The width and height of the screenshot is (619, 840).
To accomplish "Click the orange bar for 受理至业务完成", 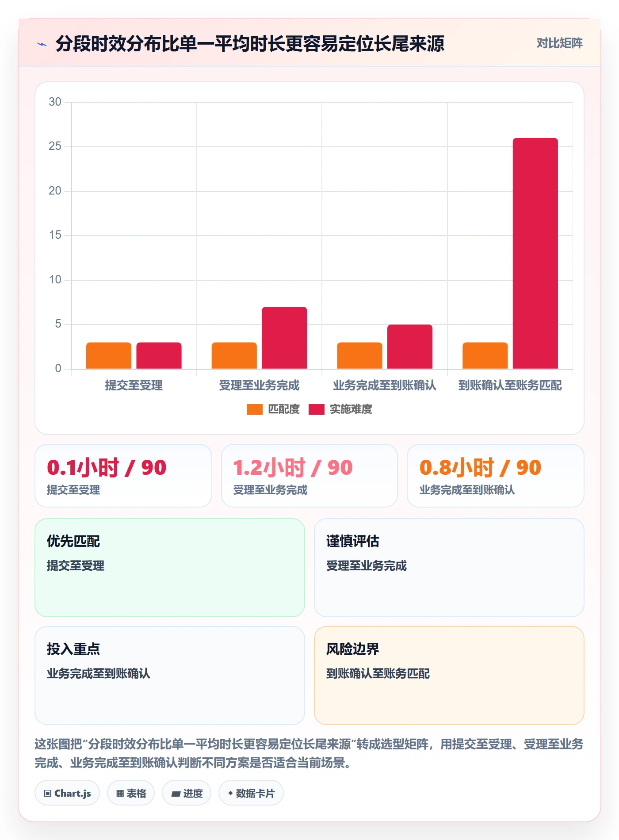I will pyautogui.click(x=234, y=355).
